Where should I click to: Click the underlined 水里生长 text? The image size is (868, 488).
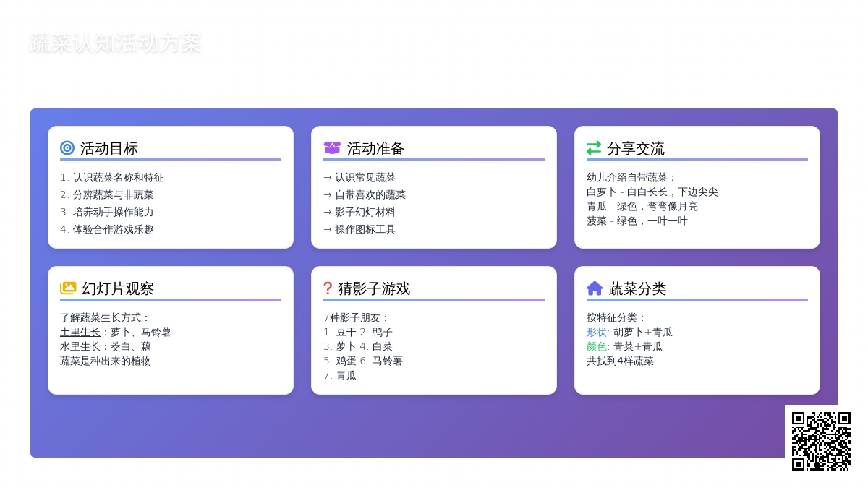tap(80, 346)
